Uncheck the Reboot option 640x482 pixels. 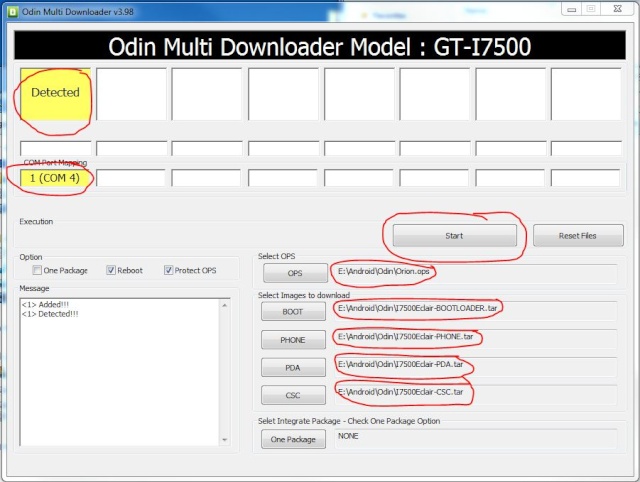pyautogui.click(x=111, y=270)
